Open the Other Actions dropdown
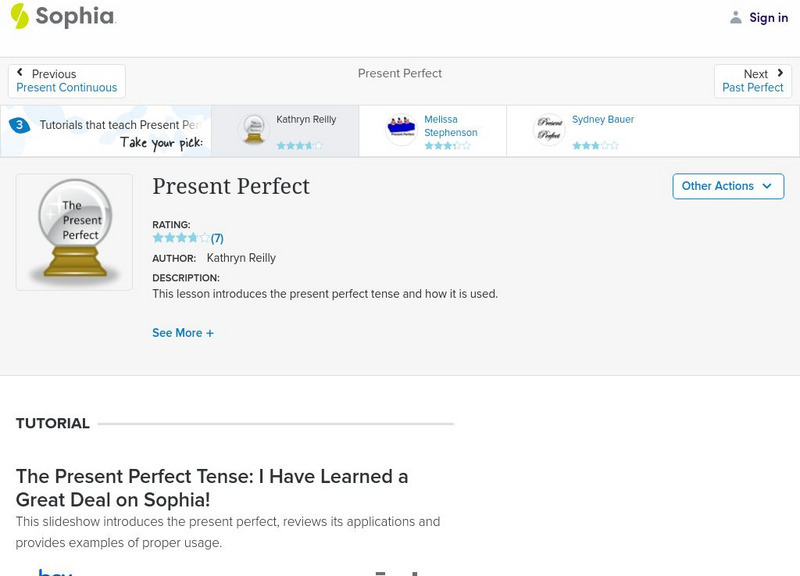 point(727,186)
